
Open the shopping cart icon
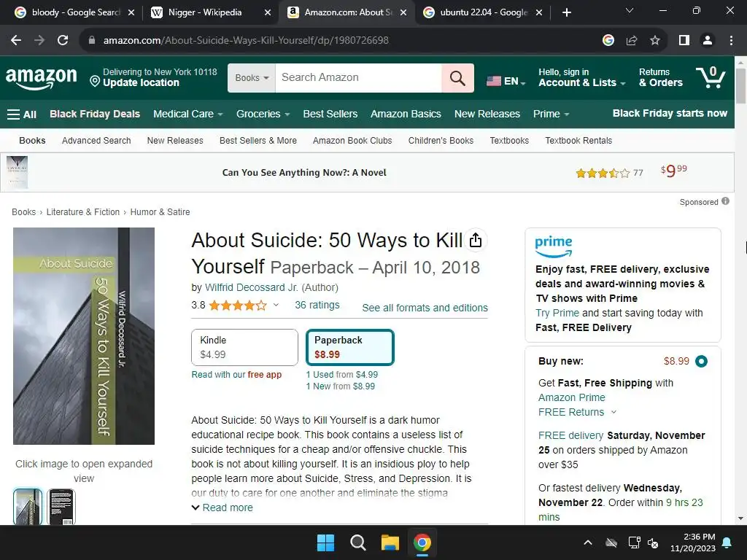coord(711,77)
